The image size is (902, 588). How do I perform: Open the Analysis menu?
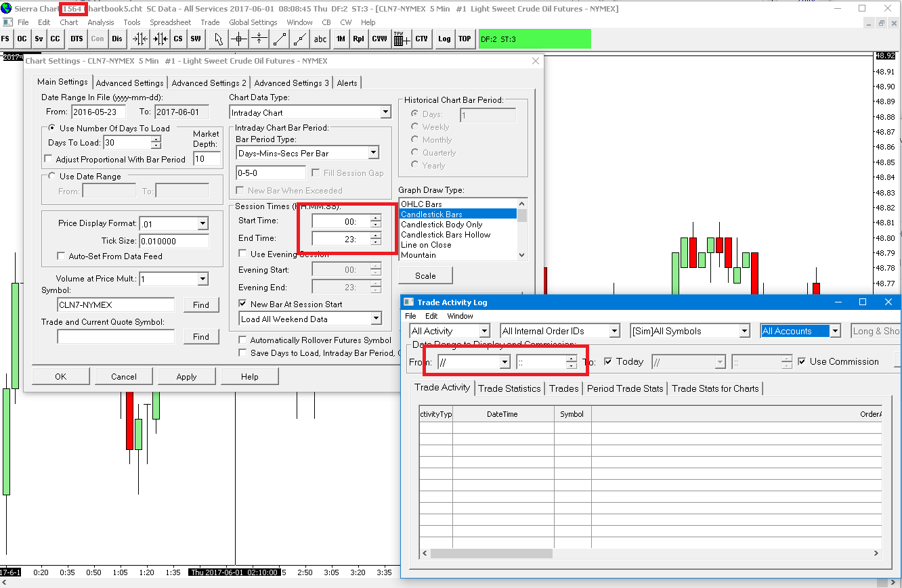[101, 22]
